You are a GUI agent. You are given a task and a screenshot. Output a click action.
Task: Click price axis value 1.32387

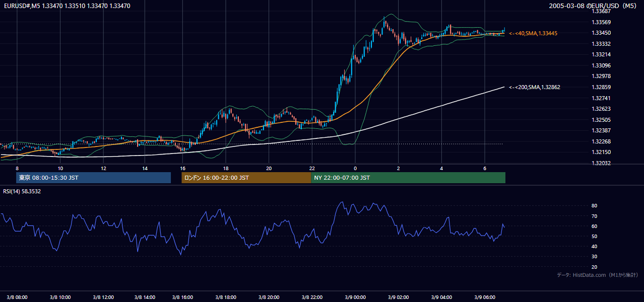coord(601,130)
